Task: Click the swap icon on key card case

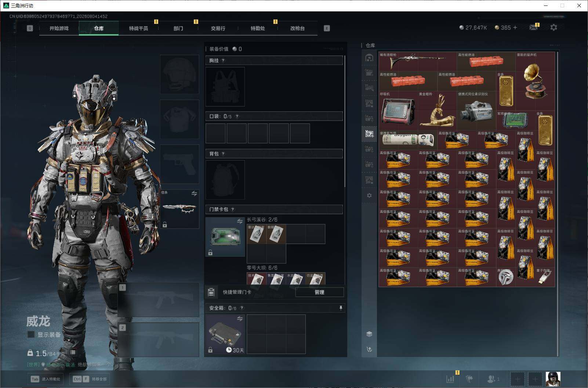Action: [240, 221]
